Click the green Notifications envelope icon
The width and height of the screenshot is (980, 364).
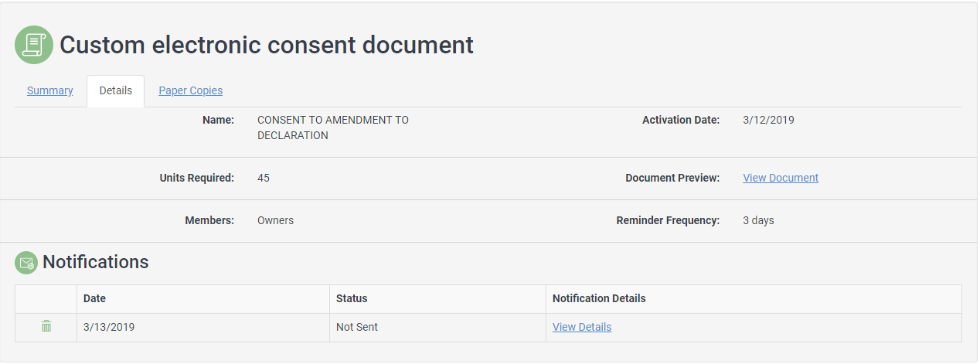point(26,263)
